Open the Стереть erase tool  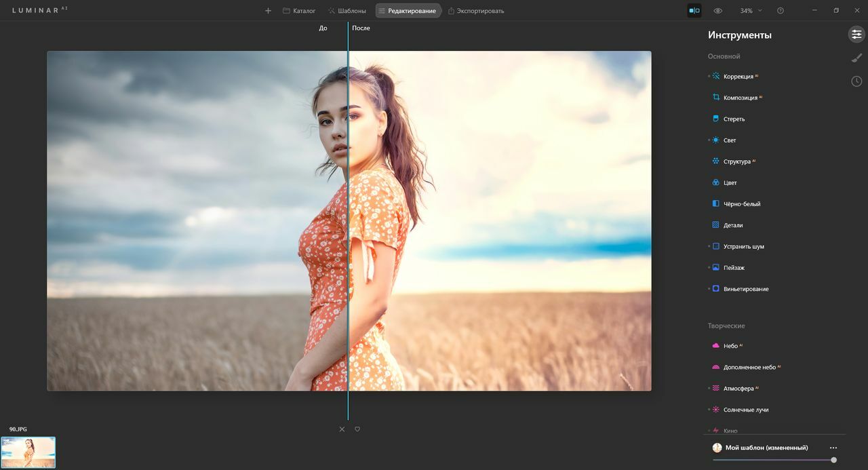point(734,119)
